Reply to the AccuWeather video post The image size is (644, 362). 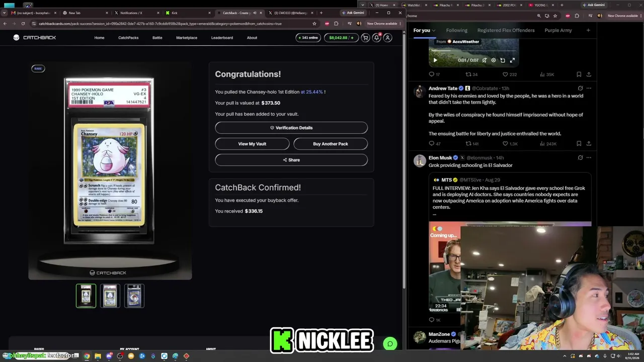click(431, 74)
